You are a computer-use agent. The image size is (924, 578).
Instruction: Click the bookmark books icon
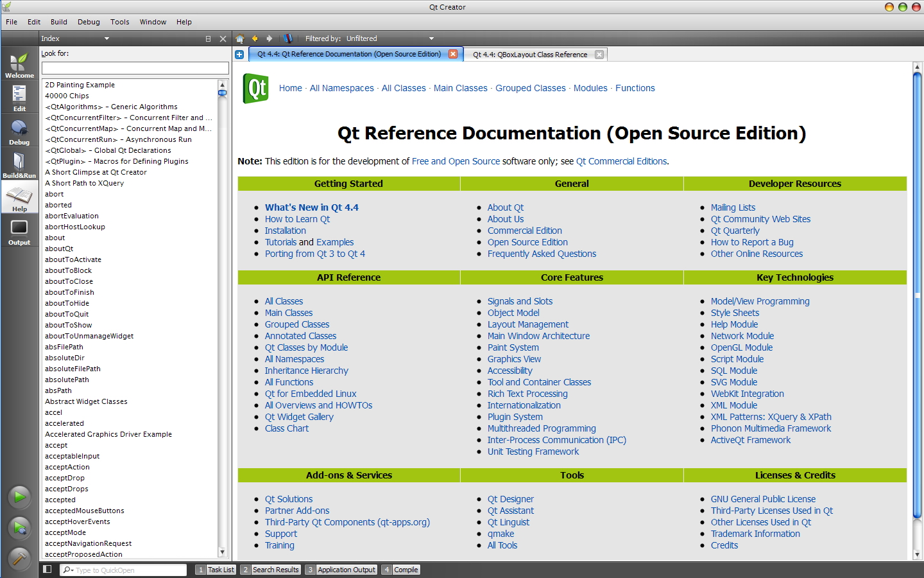288,39
